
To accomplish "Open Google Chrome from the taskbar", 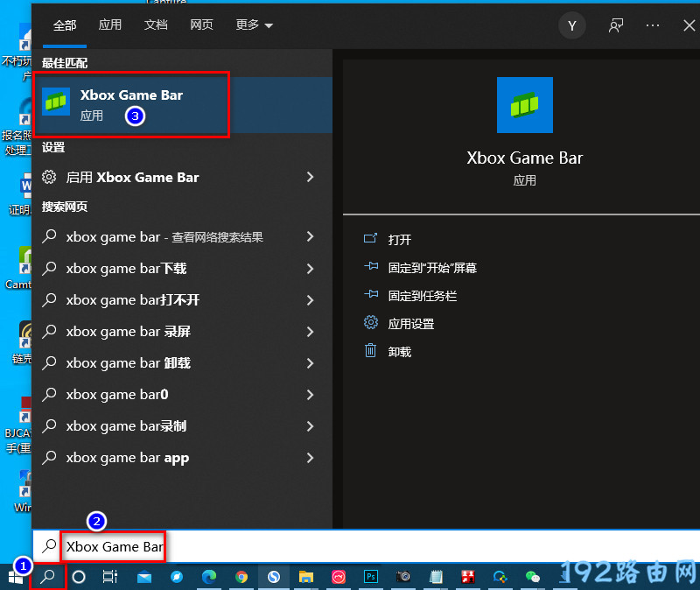I will [241, 576].
